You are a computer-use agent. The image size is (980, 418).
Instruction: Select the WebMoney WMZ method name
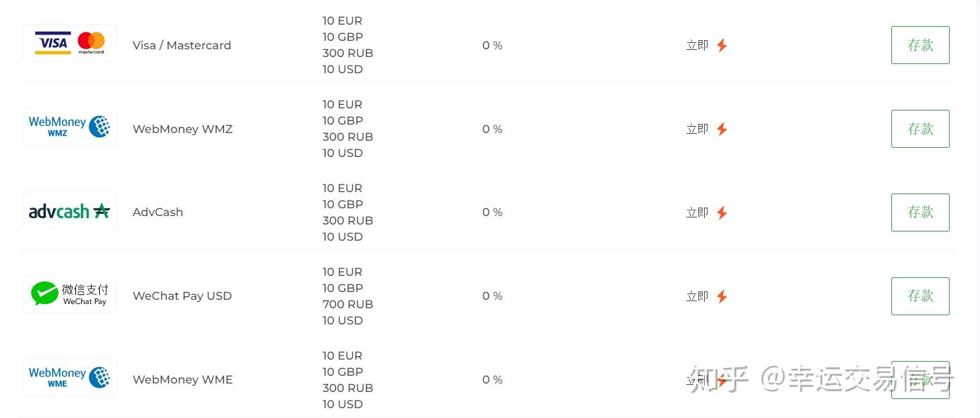pos(182,129)
